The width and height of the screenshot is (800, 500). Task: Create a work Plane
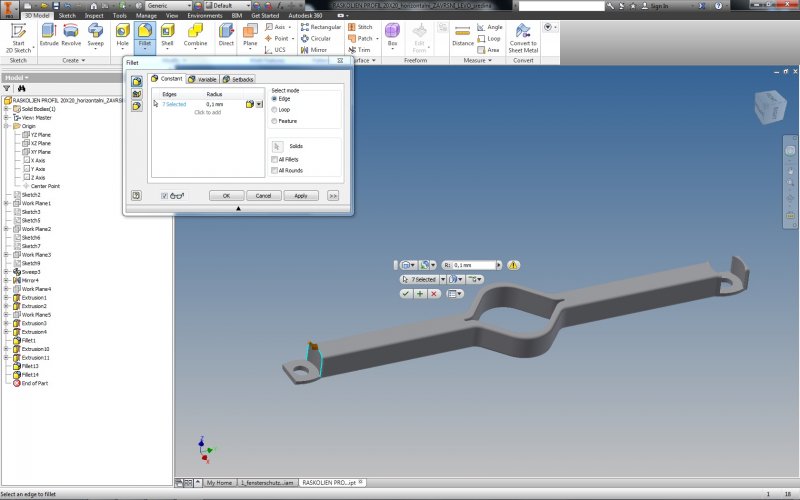pos(250,35)
